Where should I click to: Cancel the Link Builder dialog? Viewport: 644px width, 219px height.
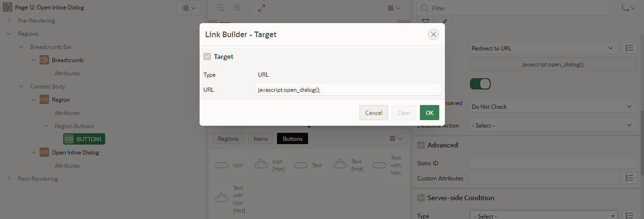[374, 113]
